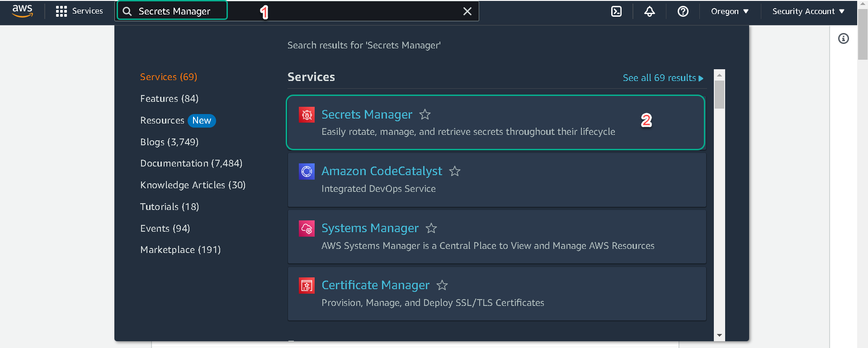Screen dimensions: 868x348
Task: Open the AWS CloudShell icon
Action: pyautogui.click(x=616, y=11)
